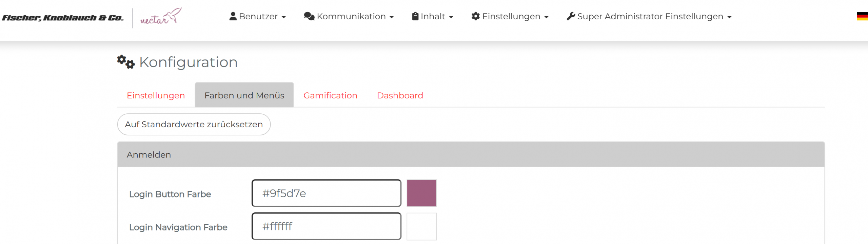The width and height of the screenshot is (868, 244).
Task: Expand the Inhalt dropdown arrow
Action: [451, 17]
